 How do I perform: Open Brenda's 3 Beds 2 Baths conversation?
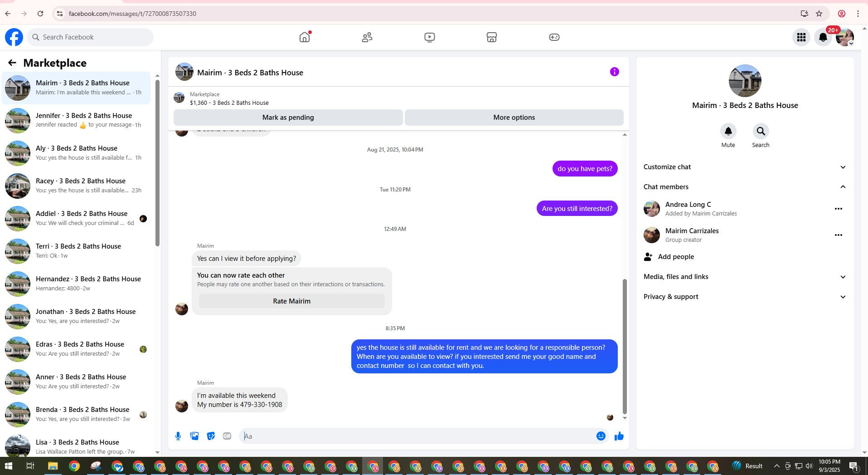tap(76, 415)
